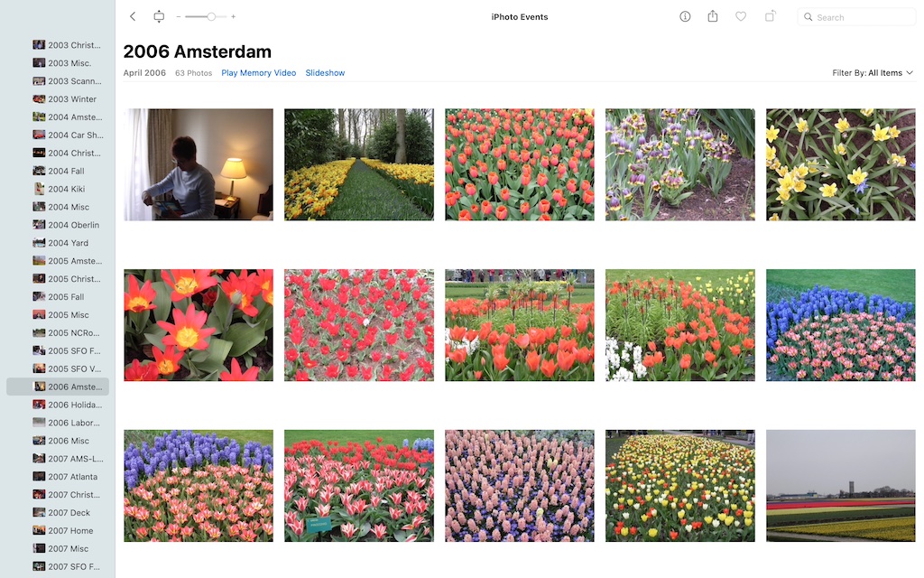The height and width of the screenshot is (578, 924).
Task: Click the Play Memory Video link
Action: [259, 73]
